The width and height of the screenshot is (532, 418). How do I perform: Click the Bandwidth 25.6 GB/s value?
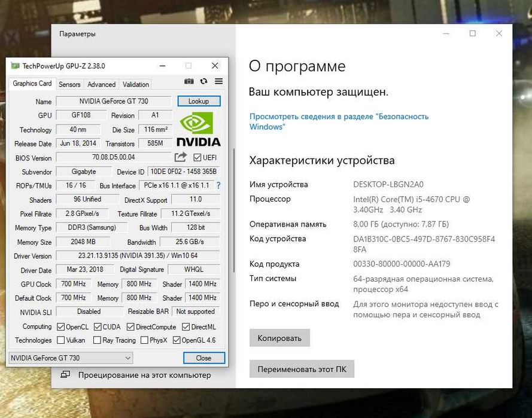(190, 242)
